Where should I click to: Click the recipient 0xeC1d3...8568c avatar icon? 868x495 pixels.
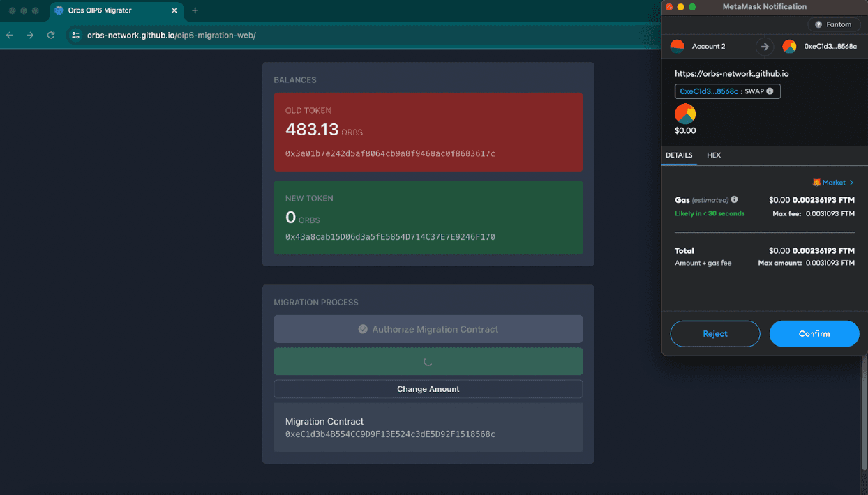point(789,46)
